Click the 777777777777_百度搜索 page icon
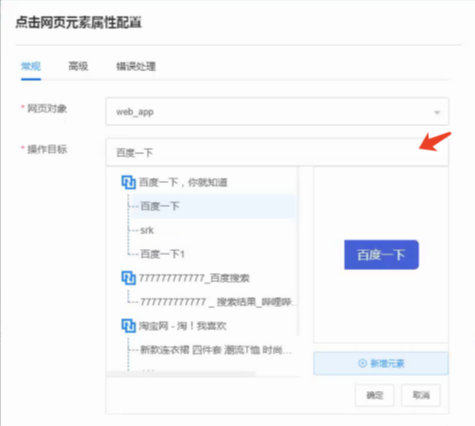Screen dimensions: 475x426 (x=128, y=278)
